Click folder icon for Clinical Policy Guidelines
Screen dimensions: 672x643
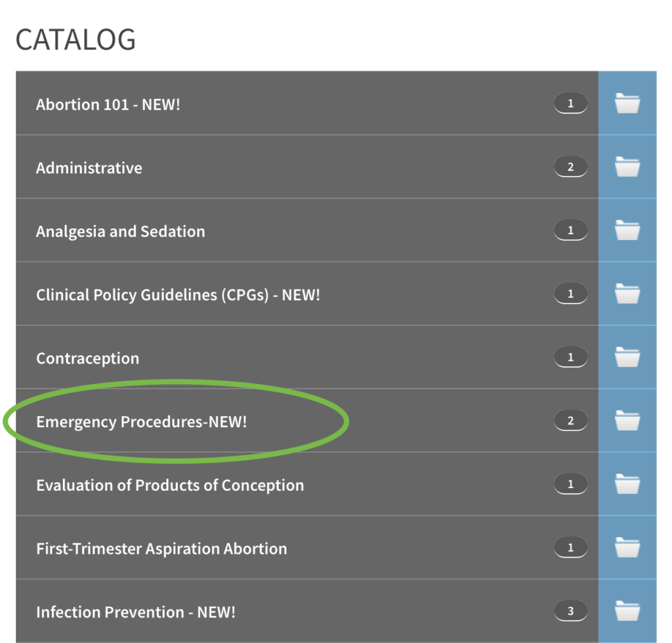click(x=627, y=293)
